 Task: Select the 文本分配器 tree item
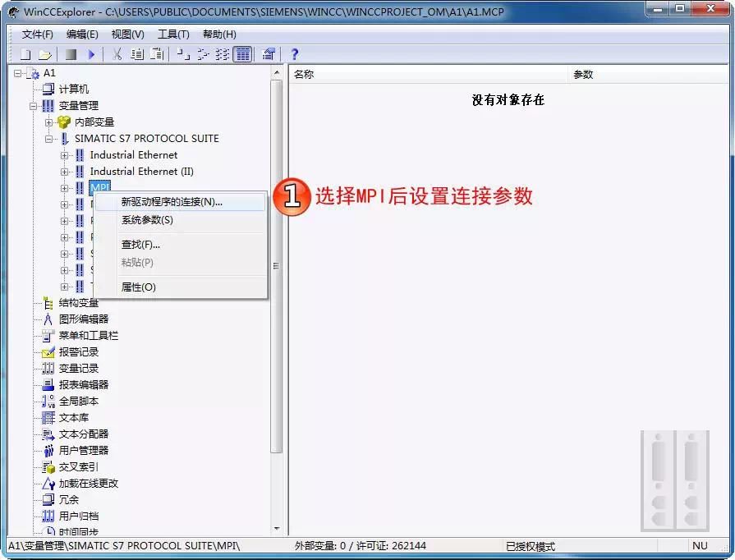[x=84, y=434]
